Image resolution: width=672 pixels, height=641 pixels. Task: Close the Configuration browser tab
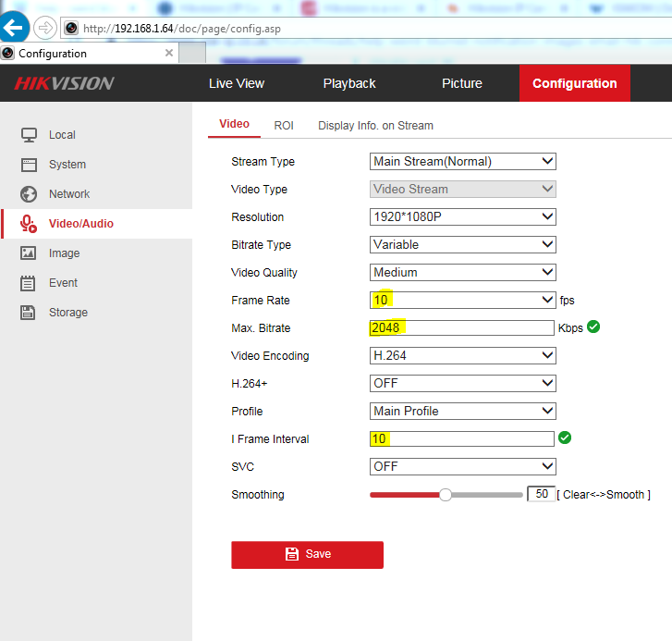(168, 53)
